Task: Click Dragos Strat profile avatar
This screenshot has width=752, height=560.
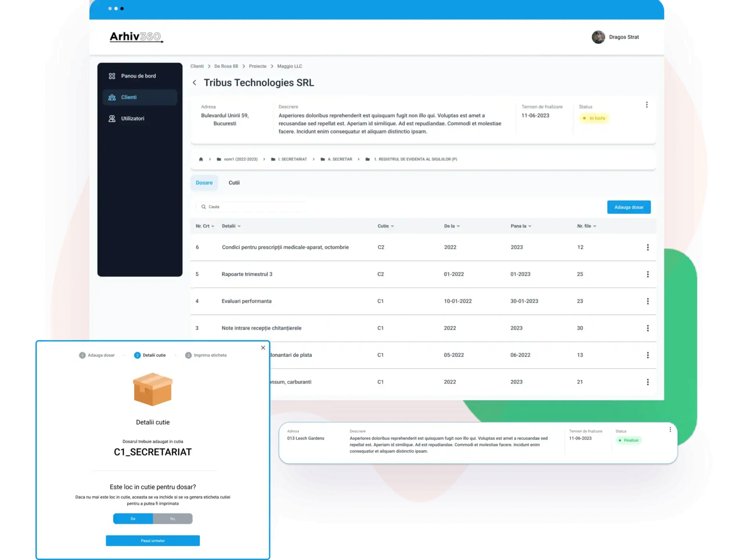Action: (x=598, y=37)
